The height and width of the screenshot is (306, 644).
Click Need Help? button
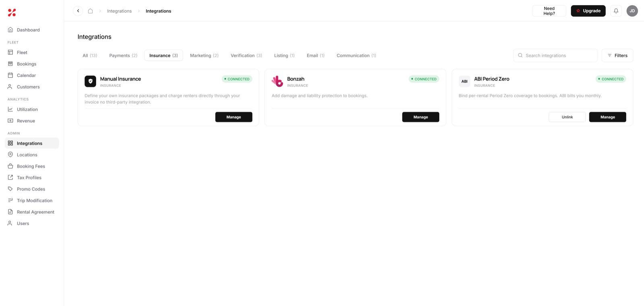coord(549,11)
